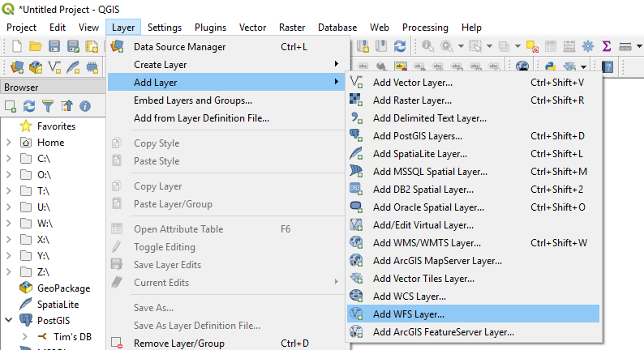Open the Processing menu
This screenshot has width=644, height=350.
pyautogui.click(x=425, y=28)
